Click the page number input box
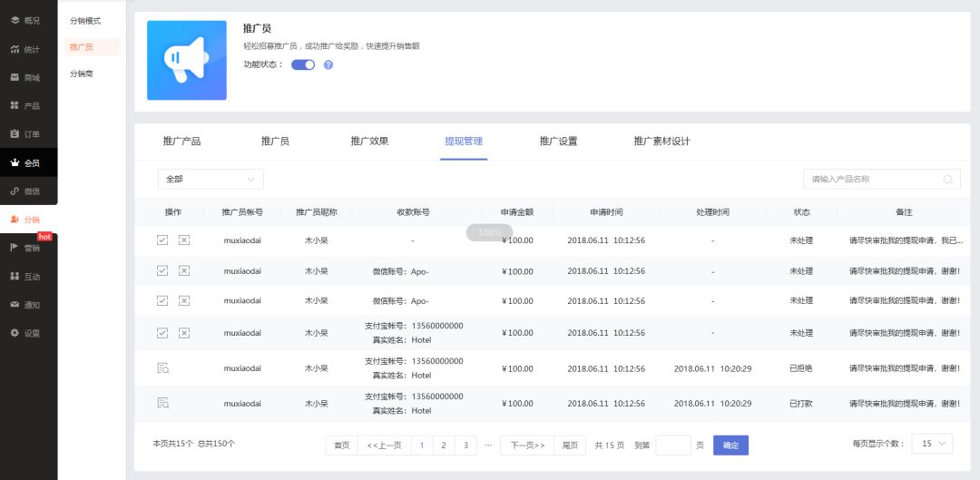This screenshot has height=480, width=980. coord(673,446)
